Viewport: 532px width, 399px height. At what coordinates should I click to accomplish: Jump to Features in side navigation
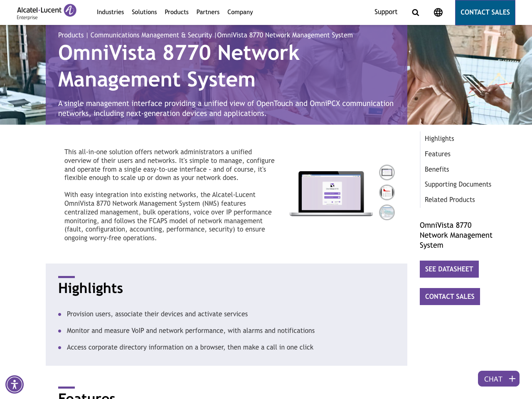(x=438, y=154)
